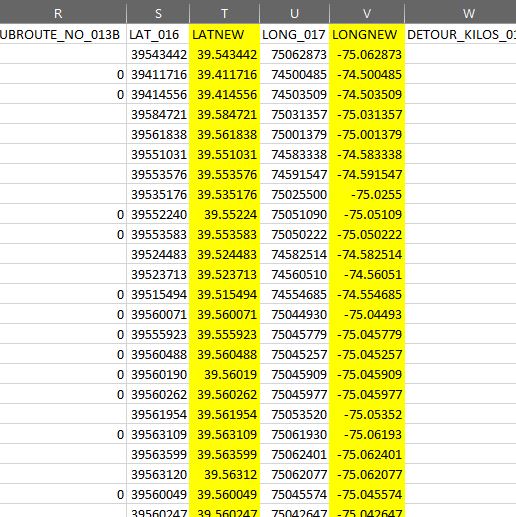Select column S header

pos(158,12)
